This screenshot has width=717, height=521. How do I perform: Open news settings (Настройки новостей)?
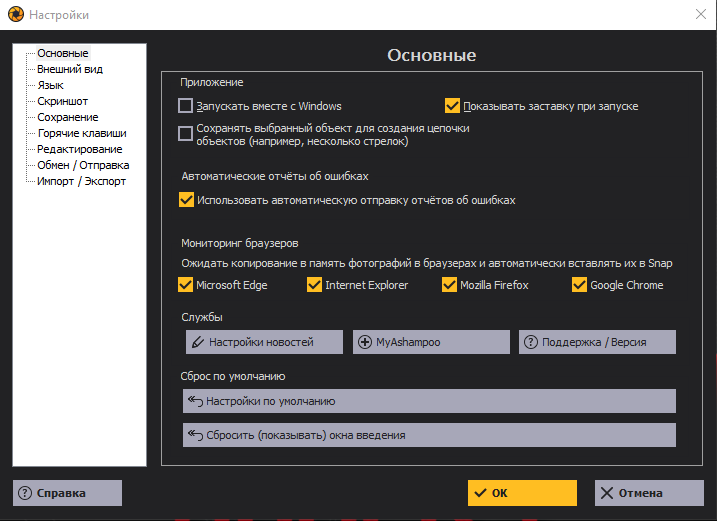264,342
